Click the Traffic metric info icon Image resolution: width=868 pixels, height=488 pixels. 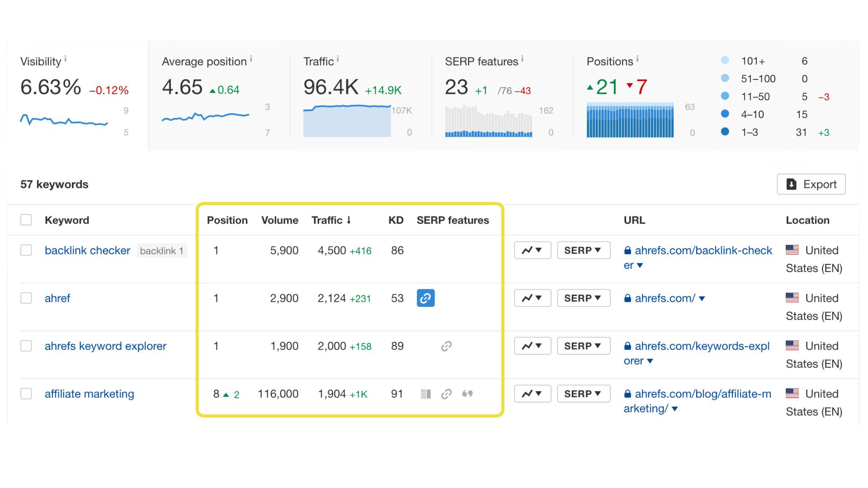click(338, 59)
